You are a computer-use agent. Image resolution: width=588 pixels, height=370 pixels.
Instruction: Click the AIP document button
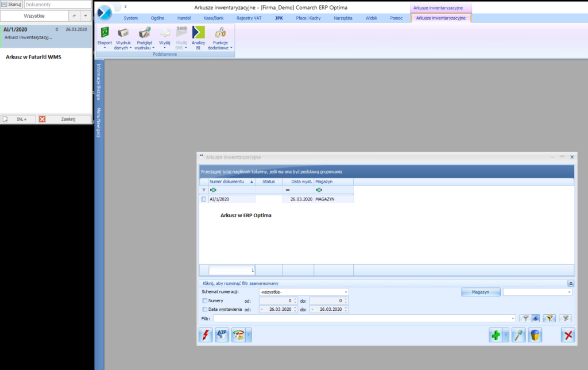(222, 335)
